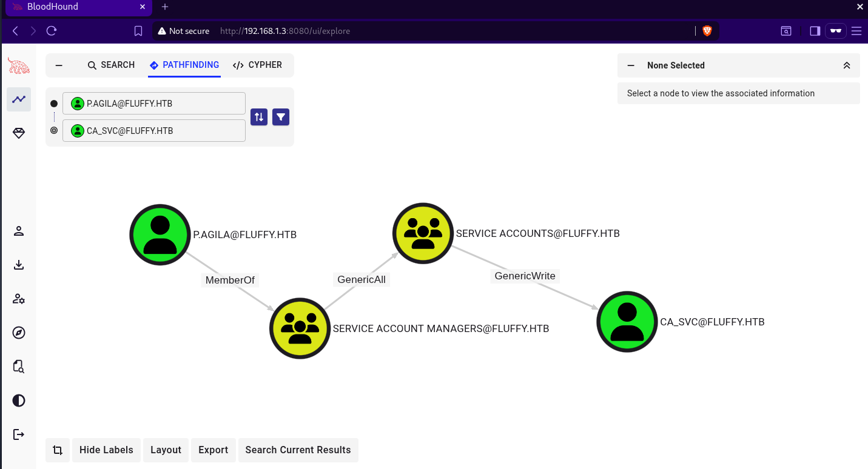
Task: Switch to the Search tab
Action: [x=111, y=65]
